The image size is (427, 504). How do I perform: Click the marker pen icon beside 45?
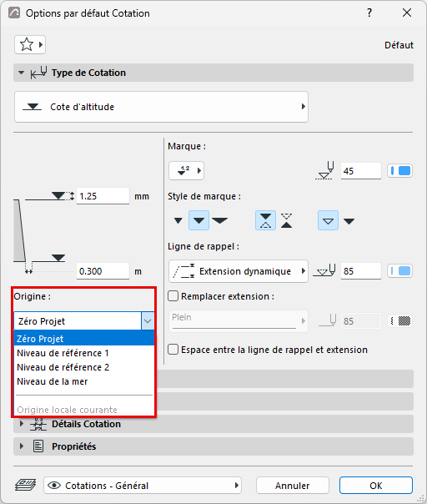click(x=324, y=171)
